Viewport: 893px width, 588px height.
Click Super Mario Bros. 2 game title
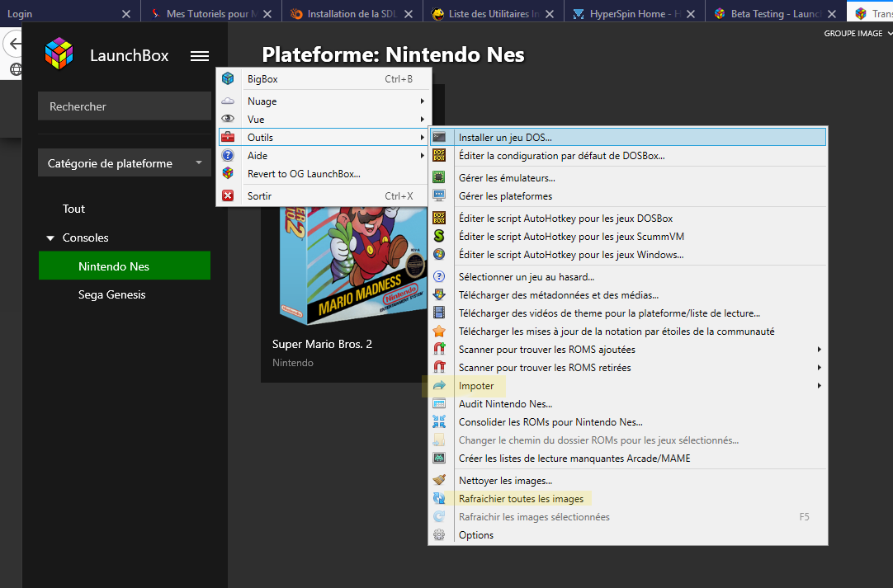pyautogui.click(x=322, y=344)
